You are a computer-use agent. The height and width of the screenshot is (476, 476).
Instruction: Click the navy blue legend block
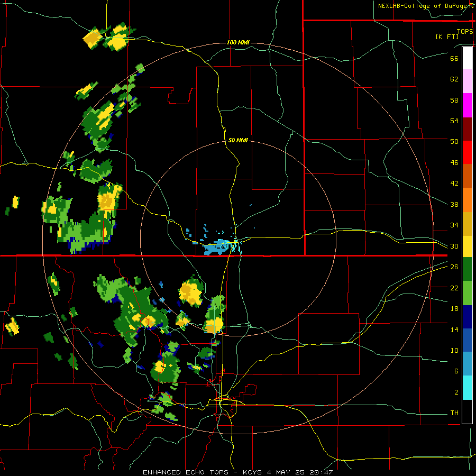[x=467, y=317]
